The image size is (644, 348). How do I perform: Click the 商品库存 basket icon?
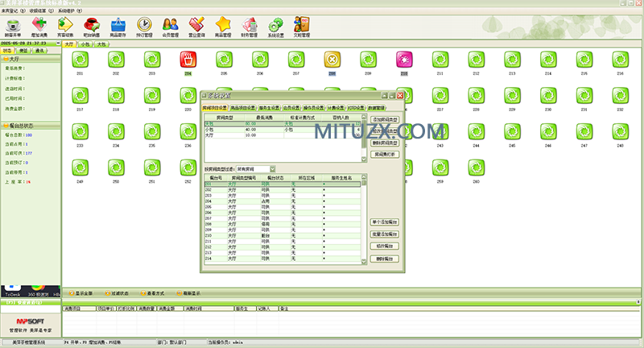(118, 26)
